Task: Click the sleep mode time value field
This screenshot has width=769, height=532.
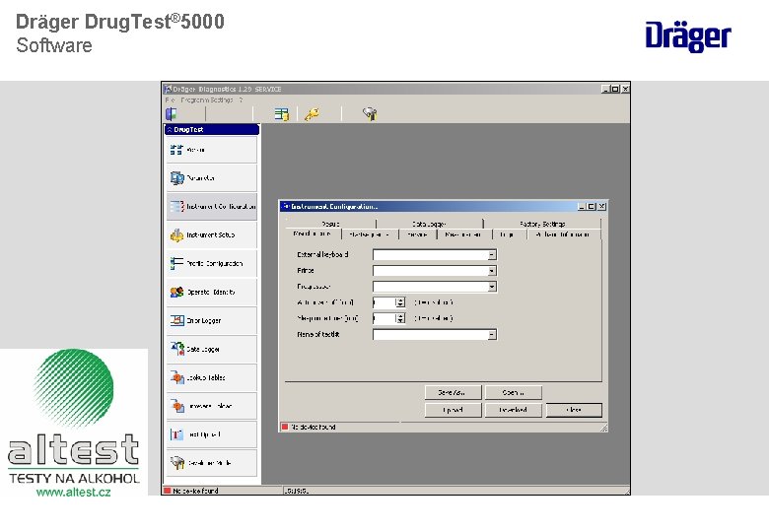Action: 384,318
